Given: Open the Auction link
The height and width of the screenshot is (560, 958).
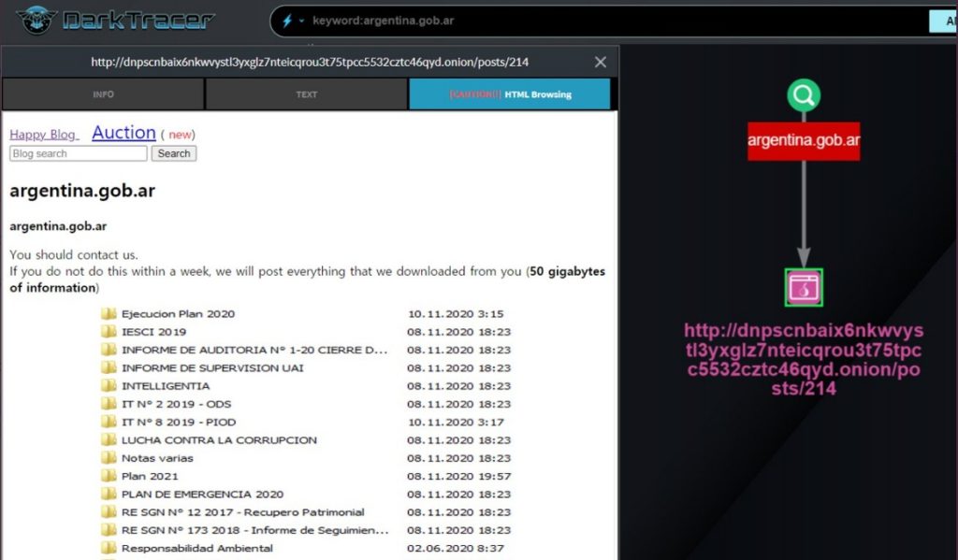Looking at the screenshot, I should tap(123, 133).
